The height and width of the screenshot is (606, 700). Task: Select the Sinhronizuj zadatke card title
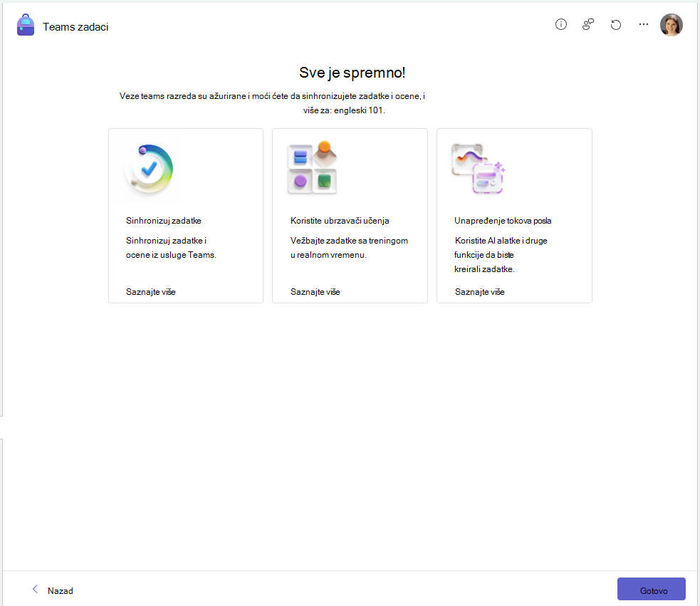[163, 221]
